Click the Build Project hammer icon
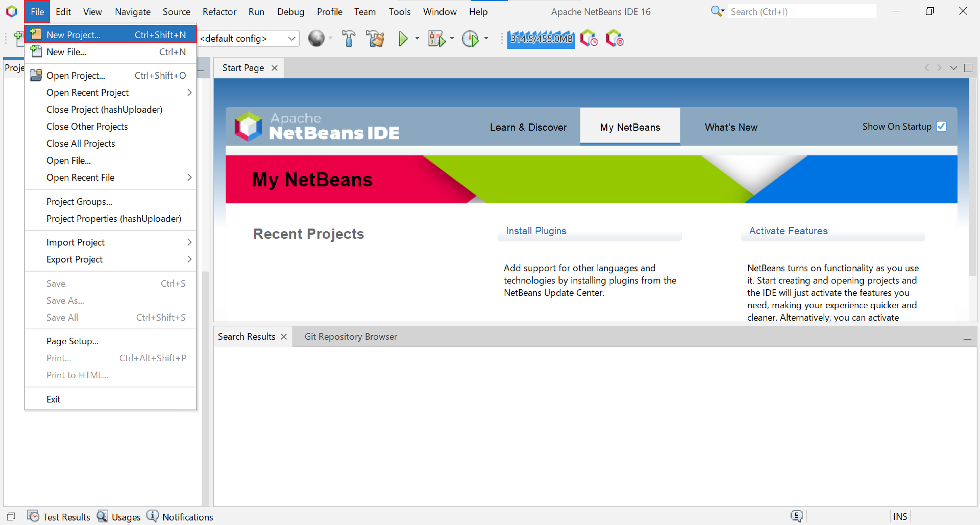Viewport: 980px width, 525px height. 348,38
